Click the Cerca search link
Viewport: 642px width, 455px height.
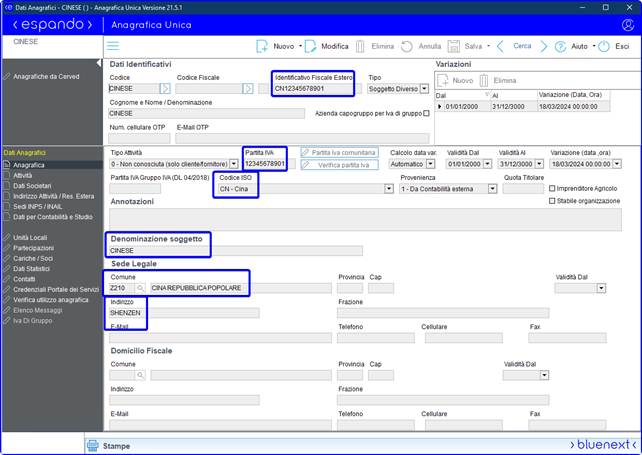pos(522,46)
